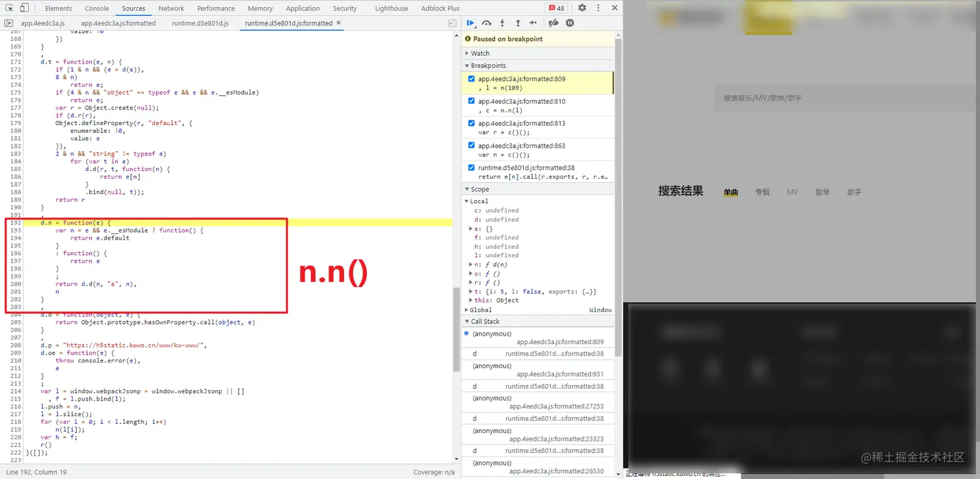Hide the debugger sidebar toggle icon

(452, 23)
